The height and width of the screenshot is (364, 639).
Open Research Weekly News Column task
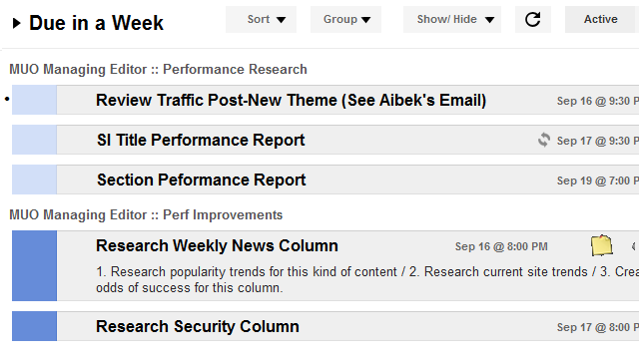click(217, 246)
